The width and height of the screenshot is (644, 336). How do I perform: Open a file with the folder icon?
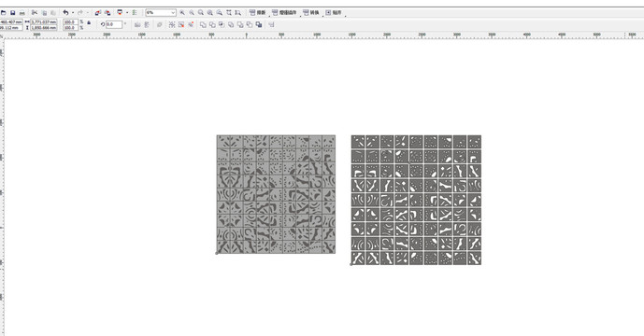click(x=4, y=13)
